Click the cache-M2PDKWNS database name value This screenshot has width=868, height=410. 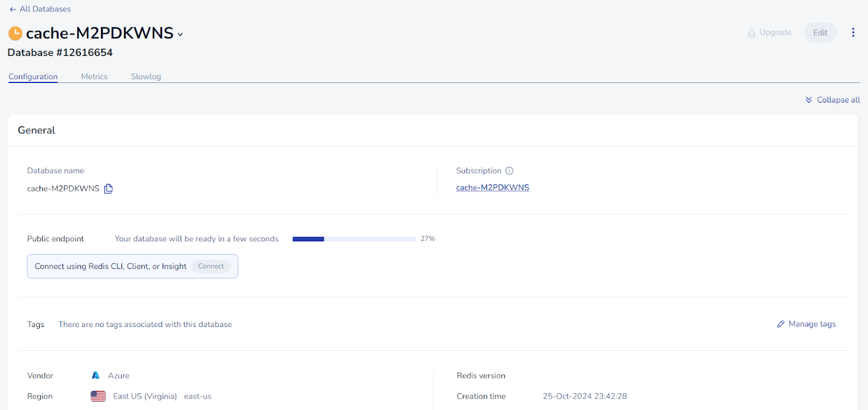(63, 189)
